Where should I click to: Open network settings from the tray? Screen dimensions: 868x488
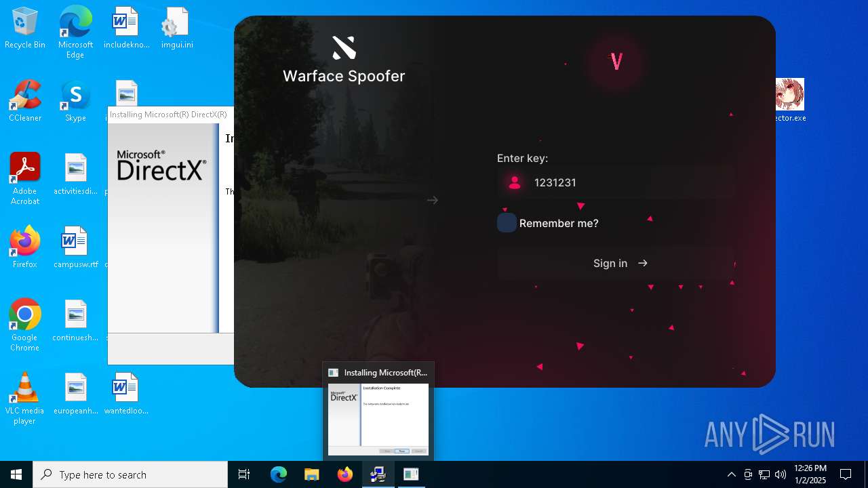(764, 474)
